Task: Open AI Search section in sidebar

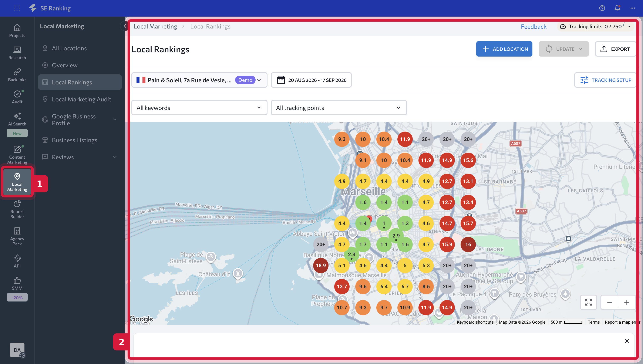Action: [17, 119]
